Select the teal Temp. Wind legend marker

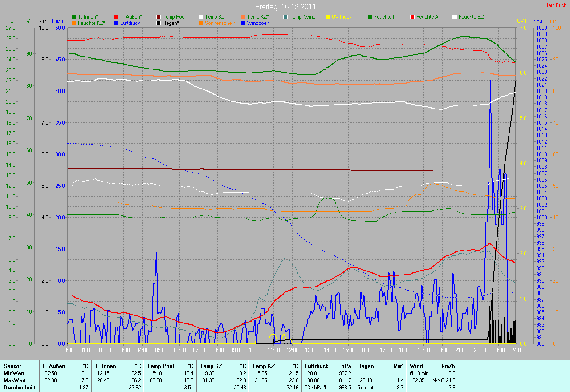(285, 17)
